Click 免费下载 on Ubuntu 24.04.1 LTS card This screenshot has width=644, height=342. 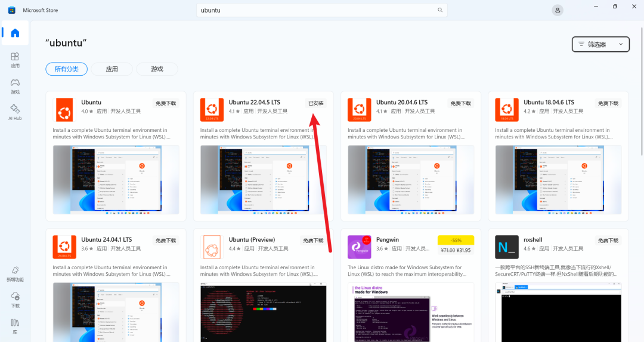[x=166, y=241]
